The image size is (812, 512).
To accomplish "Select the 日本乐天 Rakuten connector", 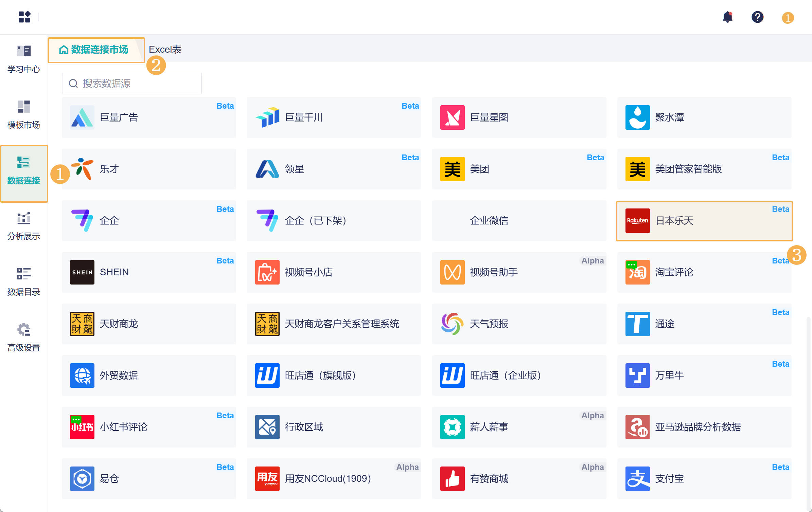I will [704, 221].
